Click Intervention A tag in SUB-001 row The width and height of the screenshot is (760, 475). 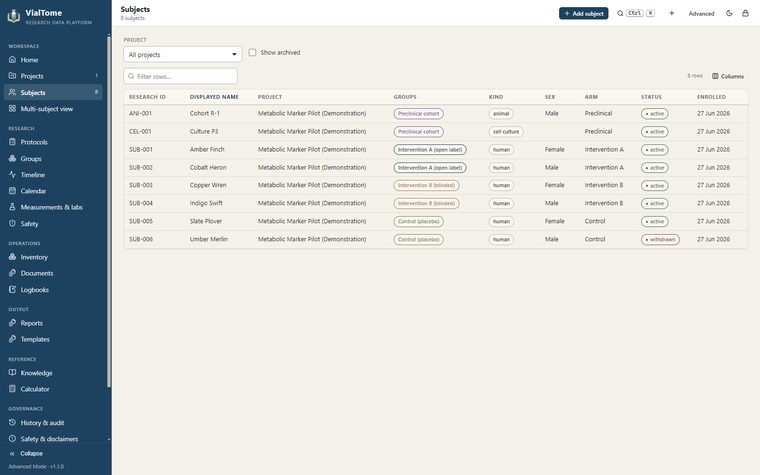point(430,150)
